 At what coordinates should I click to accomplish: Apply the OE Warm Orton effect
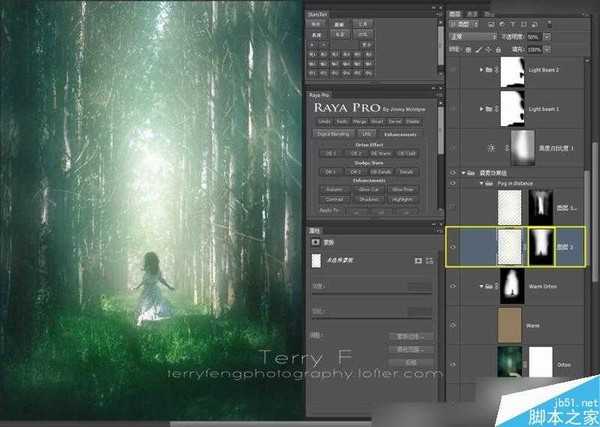[381, 153]
